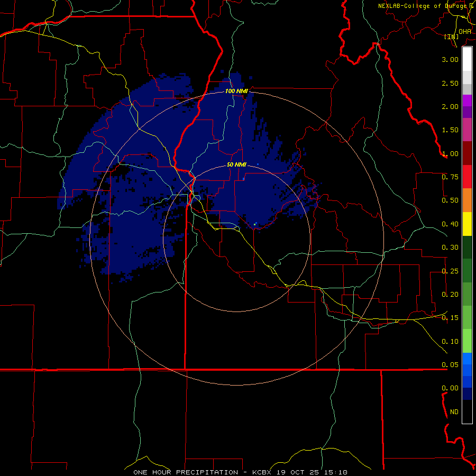Click the 0.05 legend value
Viewport: 476px width, 476px height.
click(x=450, y=365)
